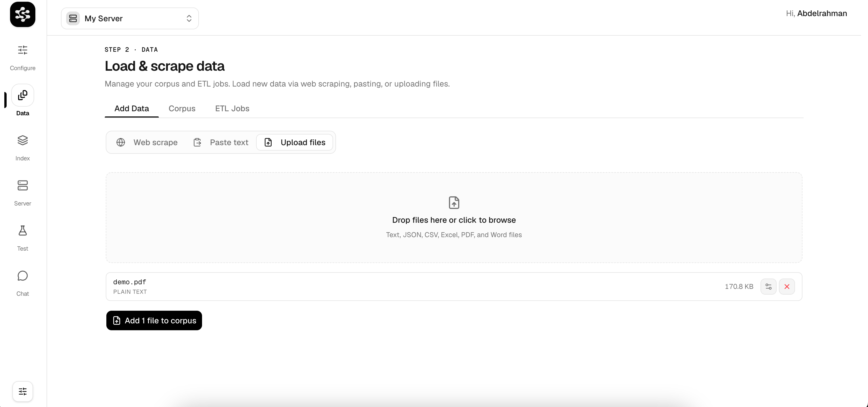Click the globe icon for Web scrape
The width and height of the screenshot is (868, 407).
pos(121,143)
